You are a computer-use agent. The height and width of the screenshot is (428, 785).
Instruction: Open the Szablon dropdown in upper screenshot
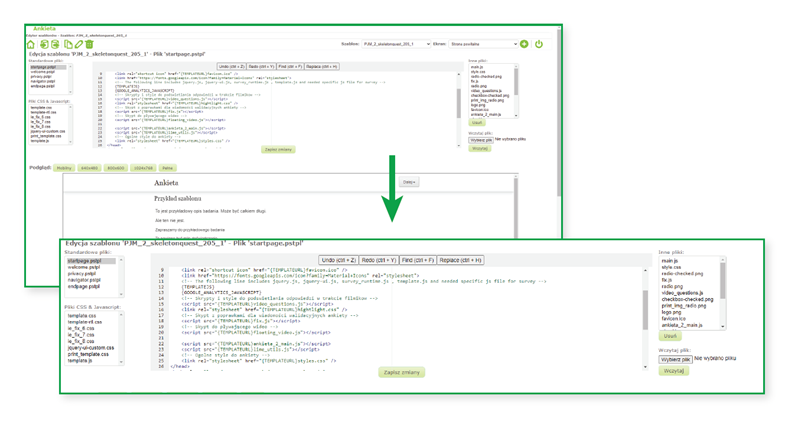click(396, 44)
